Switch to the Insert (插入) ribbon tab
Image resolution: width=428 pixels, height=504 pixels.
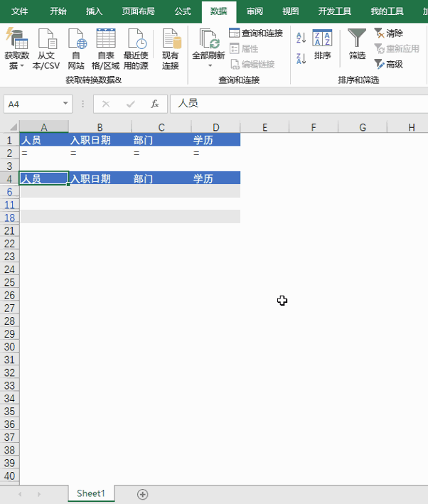(x=94, y=11)
